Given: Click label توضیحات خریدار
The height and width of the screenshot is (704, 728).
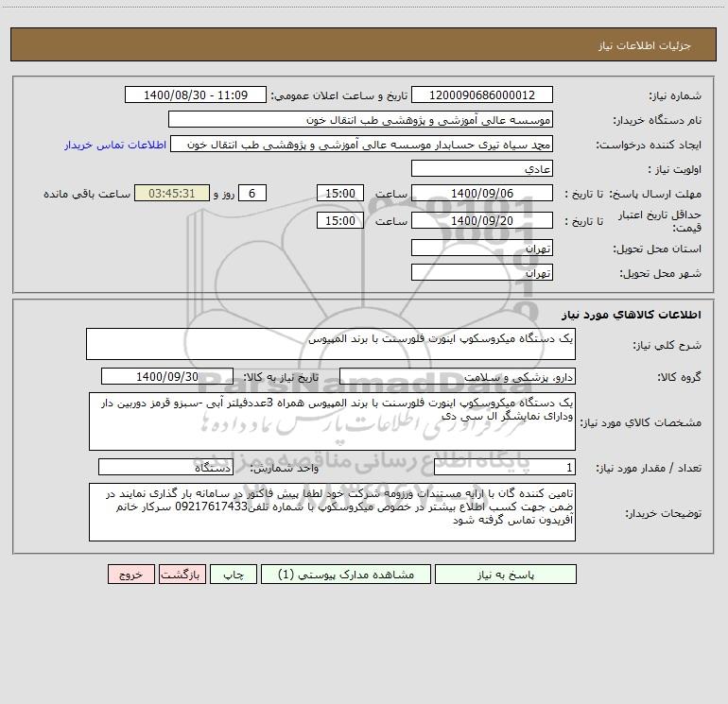Looking at the screenshot, I should [663, 513].
